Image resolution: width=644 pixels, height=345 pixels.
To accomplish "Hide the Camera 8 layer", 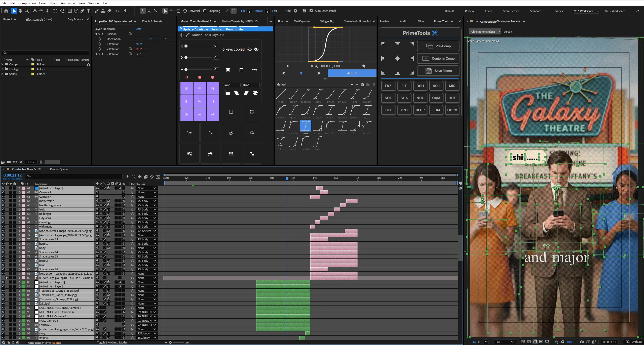I will point(3,192).
